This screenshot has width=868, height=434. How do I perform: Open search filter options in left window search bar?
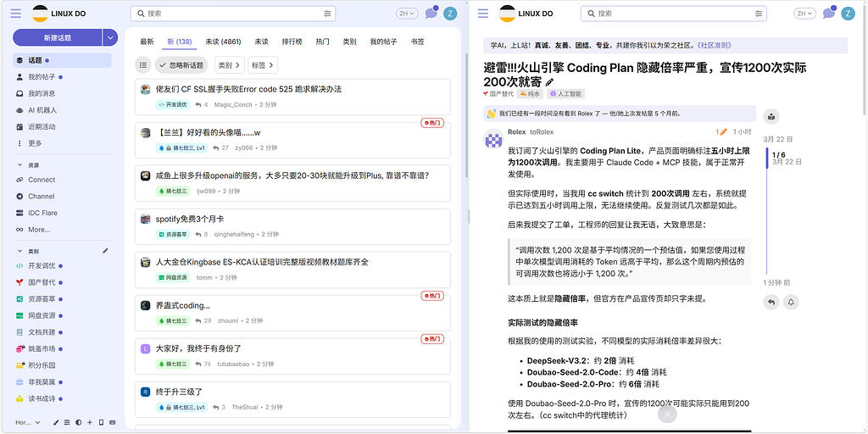click(x=327, y=14)
